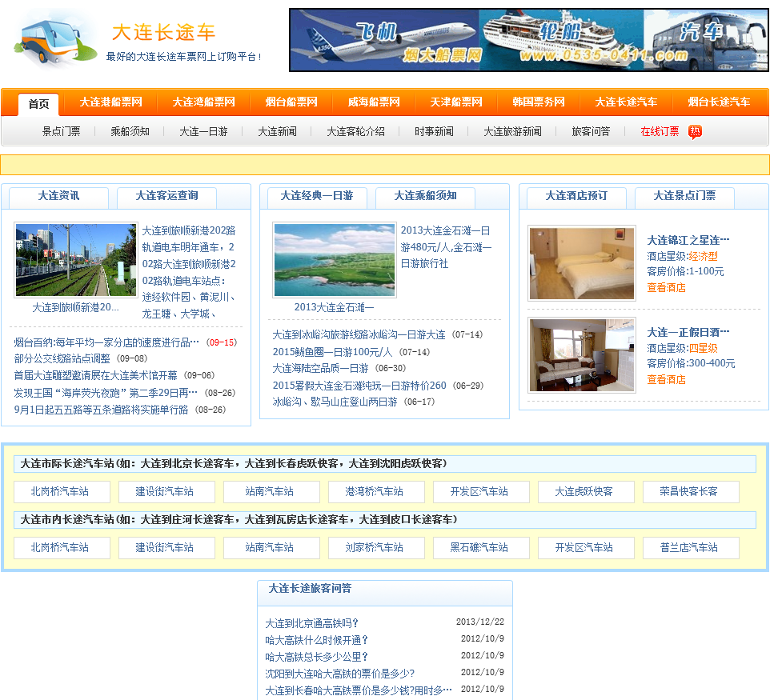Click the red 热 hot badge icon
The width and height of the screenshot is (770, 700).
695,131
